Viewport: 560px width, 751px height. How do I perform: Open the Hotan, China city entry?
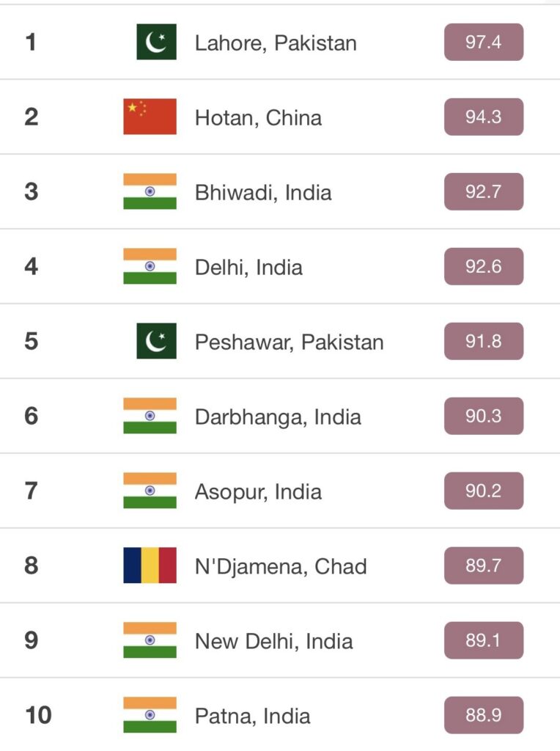(x=258, y=118)
